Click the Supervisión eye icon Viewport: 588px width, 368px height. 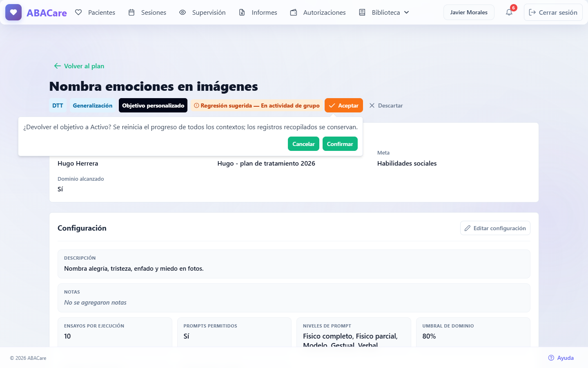pyautogui.click(x=183, y=12)
